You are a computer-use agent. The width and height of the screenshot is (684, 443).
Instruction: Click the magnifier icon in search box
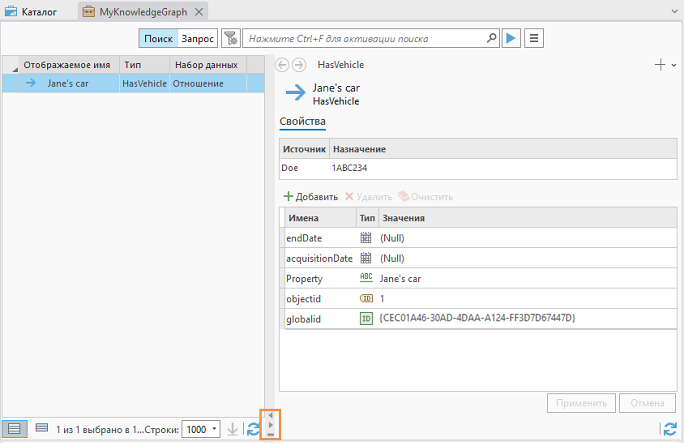(x=491, y=38)
